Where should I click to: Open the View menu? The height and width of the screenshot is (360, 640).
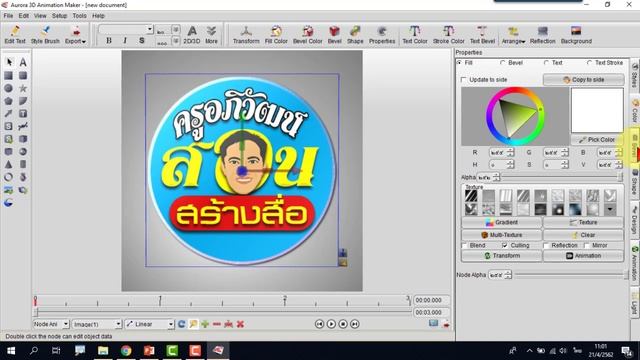pos(40,16)
